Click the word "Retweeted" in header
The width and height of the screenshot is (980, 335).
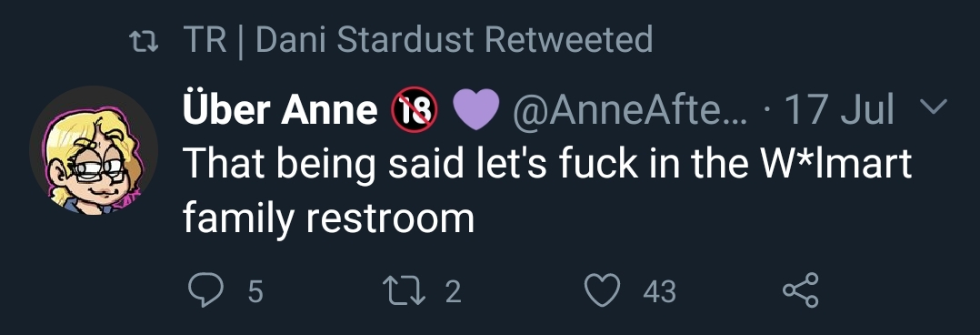point(568,40)
